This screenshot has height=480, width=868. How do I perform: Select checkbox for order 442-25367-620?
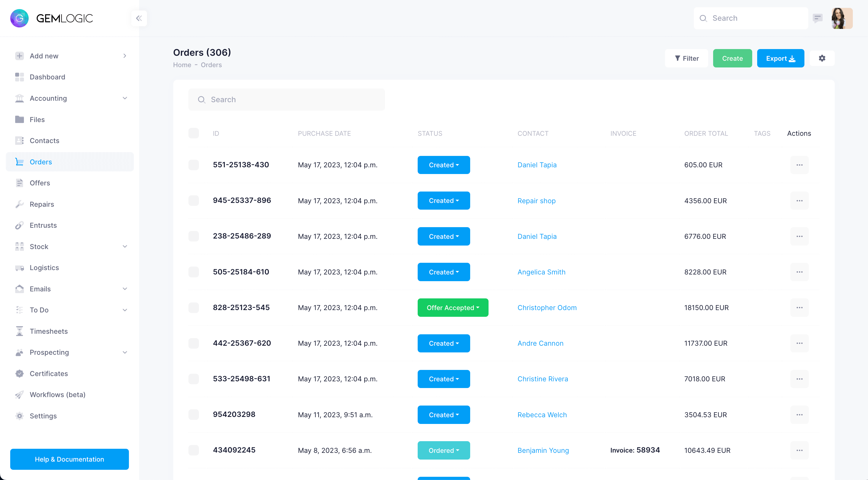(x=193, y=343)
